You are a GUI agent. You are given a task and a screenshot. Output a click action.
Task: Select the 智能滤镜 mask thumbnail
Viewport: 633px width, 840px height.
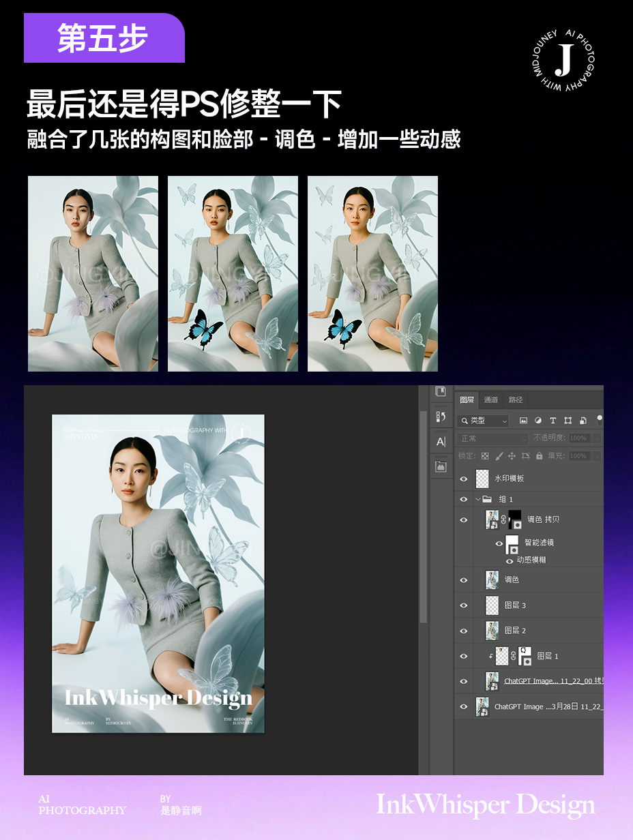click(x=512, y=545)
